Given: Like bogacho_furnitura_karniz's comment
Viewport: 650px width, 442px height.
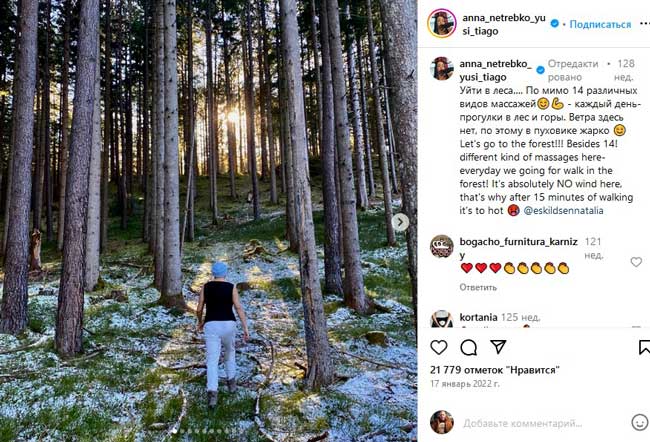Looking at the screenshot, I should click(636, 262).
